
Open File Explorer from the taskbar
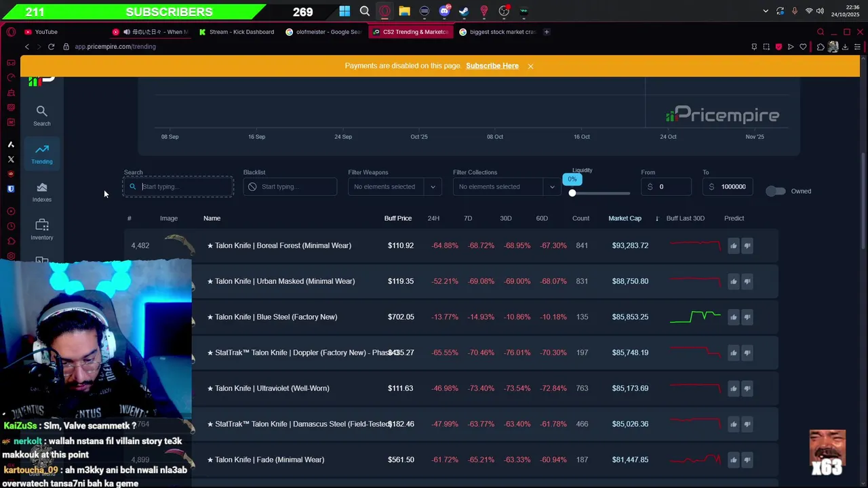point(404,11)
